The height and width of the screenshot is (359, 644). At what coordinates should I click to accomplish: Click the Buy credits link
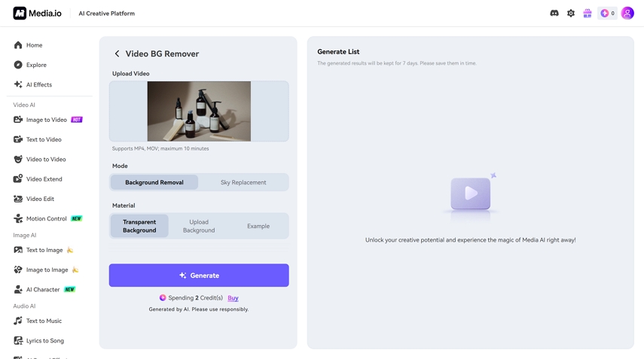[x=233, y=298]
